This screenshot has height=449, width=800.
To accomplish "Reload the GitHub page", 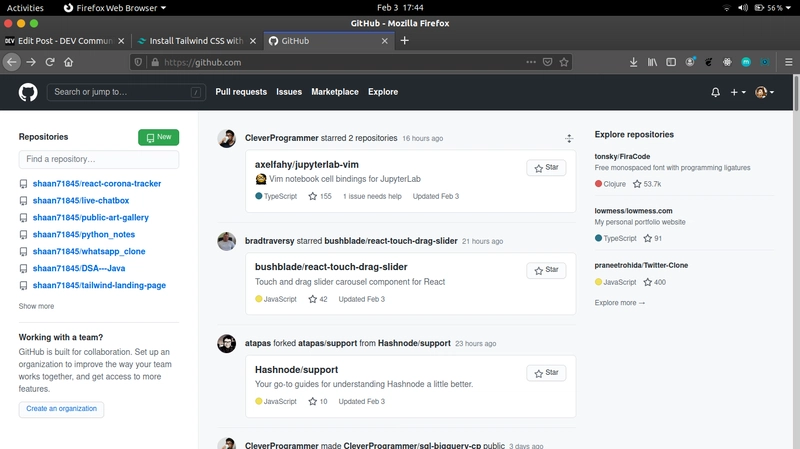I will click(50, 62).
